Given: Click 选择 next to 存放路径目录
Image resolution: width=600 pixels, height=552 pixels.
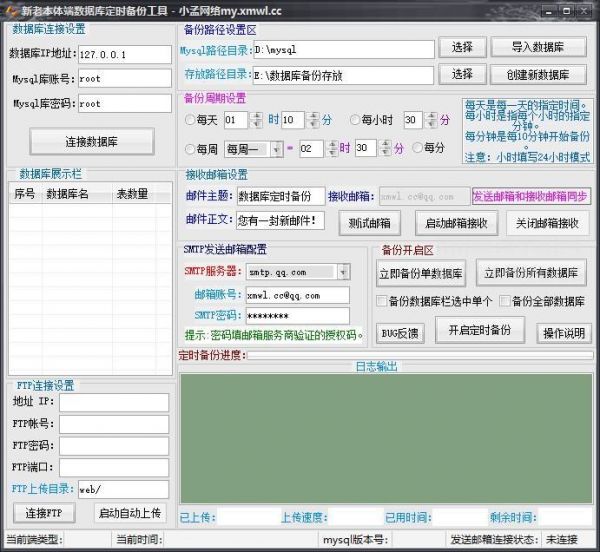Looking at the screenshot, I should coord(462,74).
